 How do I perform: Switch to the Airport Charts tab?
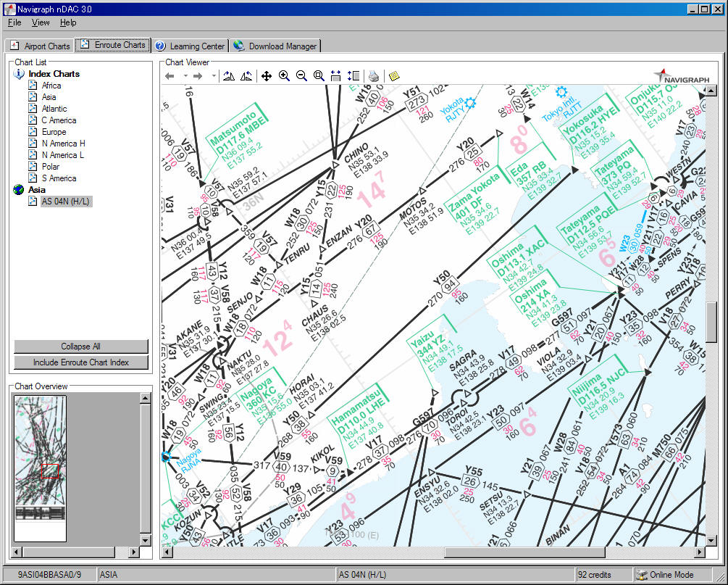(x=41, y=46)
